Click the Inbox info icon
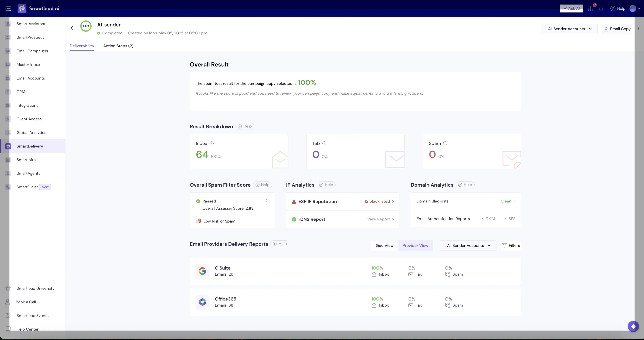 (x=212, y=144)
